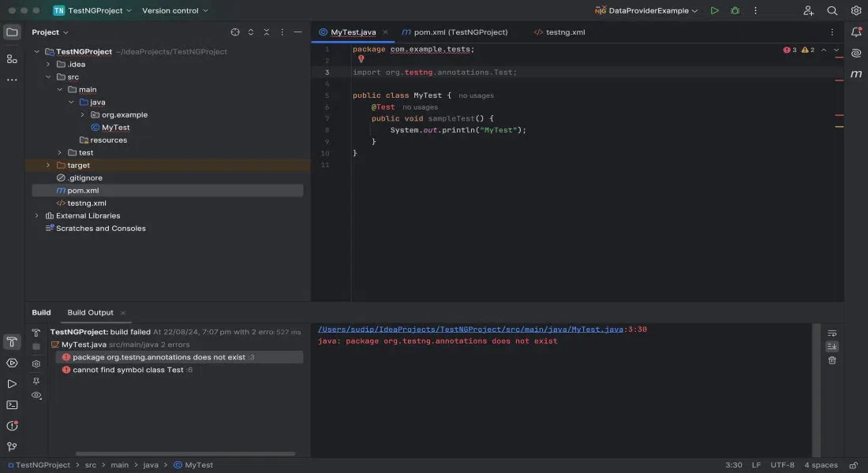Toggle soft-wrap in build output
The height and width of the screenshot is (473, 868).
click(832, 333)
